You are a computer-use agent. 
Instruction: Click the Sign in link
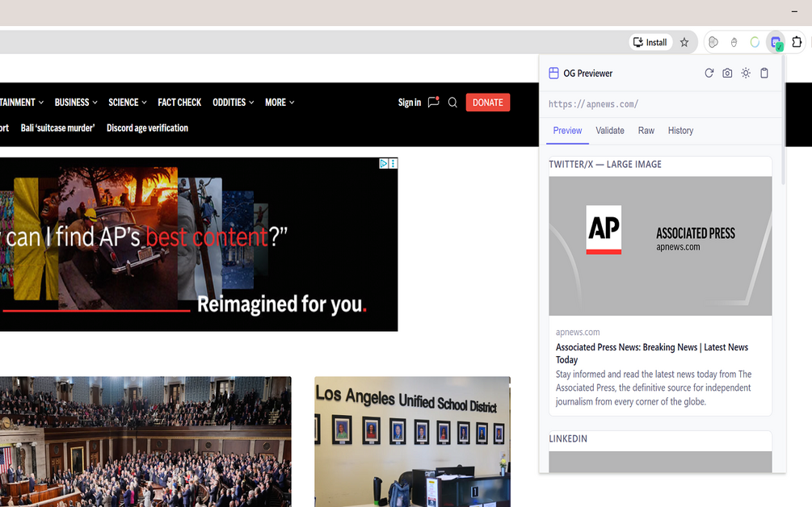tap(409, 103)
